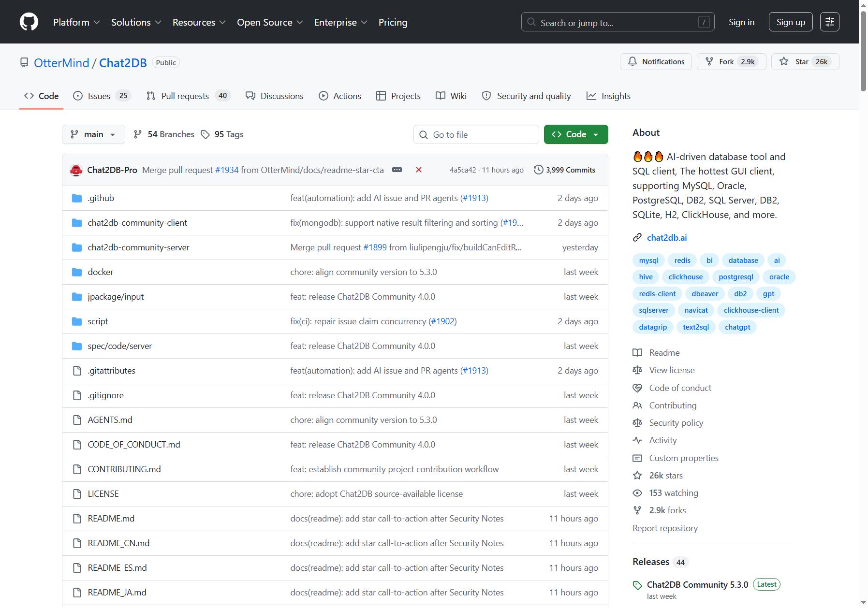Open the Actions tab
This screenshot has height=608, width=868.
point(340,96)
